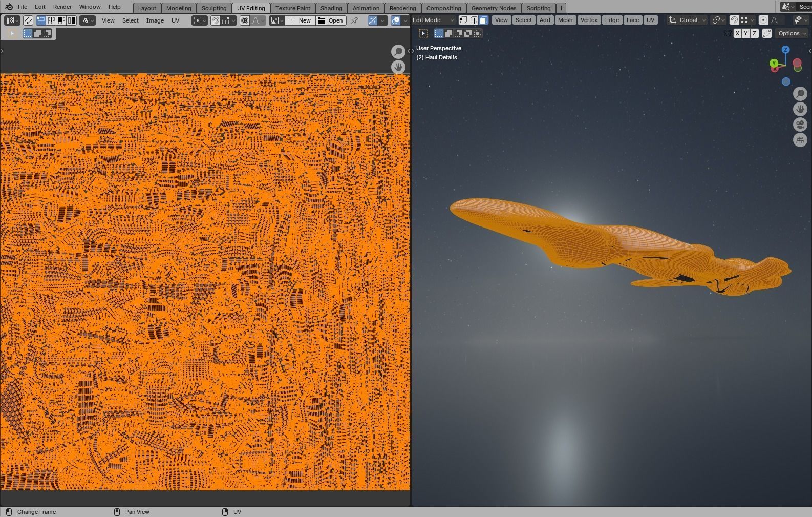
Task: Open the File menu
Action: pos(23,7)
